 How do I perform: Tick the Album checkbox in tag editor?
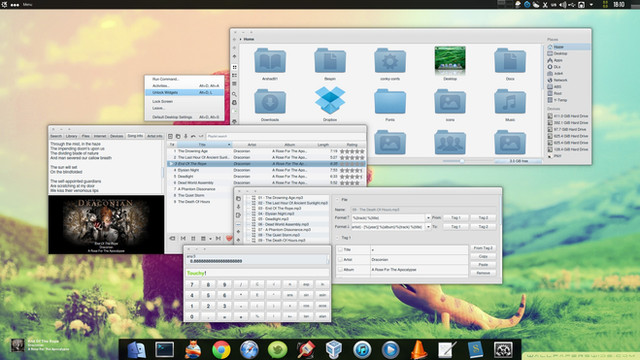(340, 270)
